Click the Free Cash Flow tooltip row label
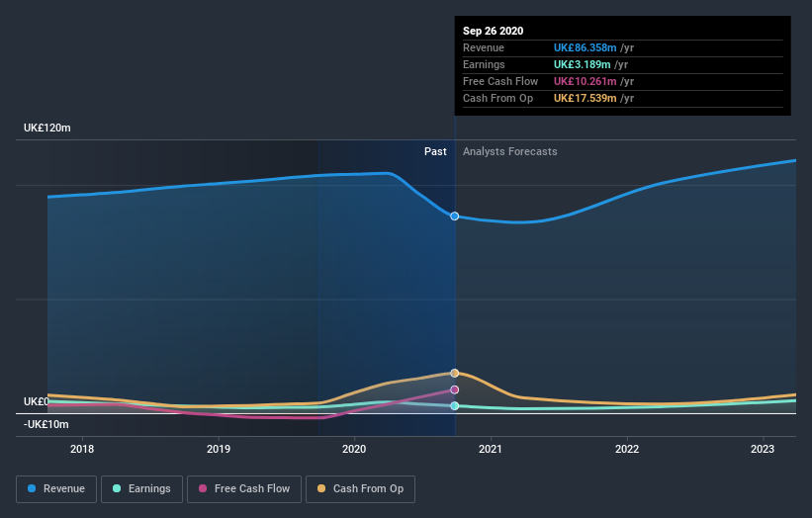Viewport: 812px width, 518px height. tap(500, 81)
